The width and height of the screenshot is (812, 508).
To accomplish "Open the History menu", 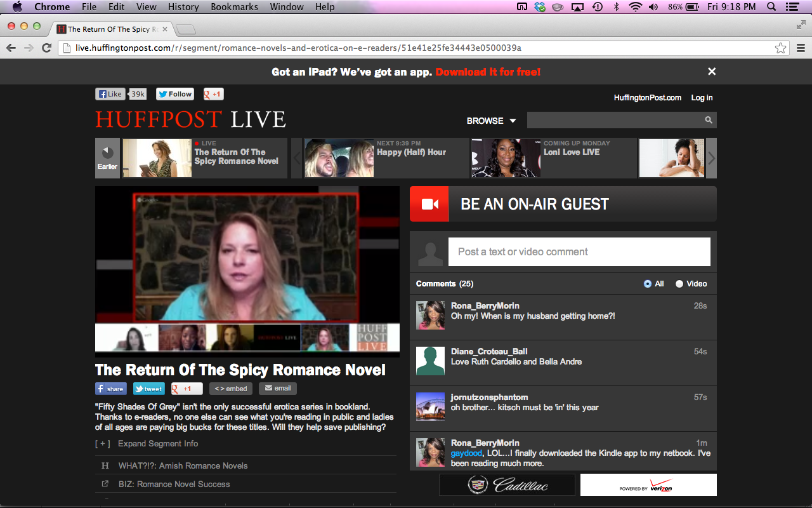I will [x=183, y=7].
